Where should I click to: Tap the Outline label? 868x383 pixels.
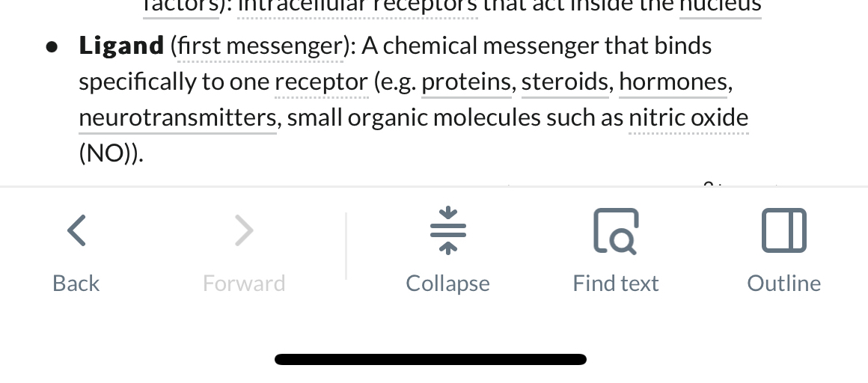click(x=784, y=284)
